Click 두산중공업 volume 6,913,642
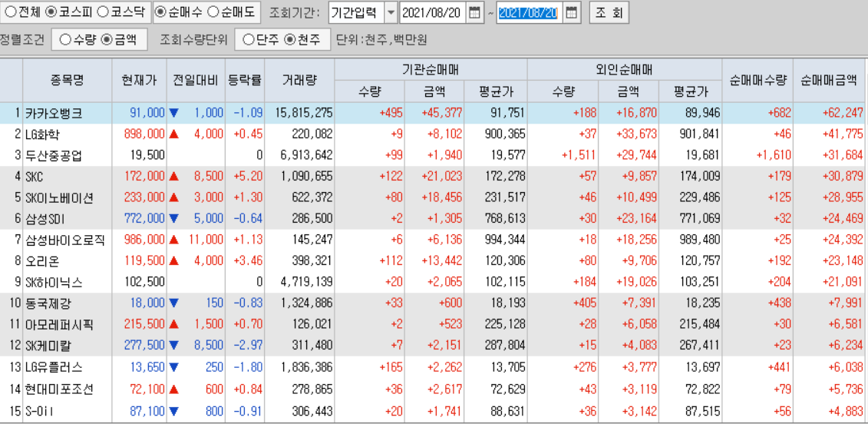Viewport: 868px width, 424px height. [x=307, y=155]
